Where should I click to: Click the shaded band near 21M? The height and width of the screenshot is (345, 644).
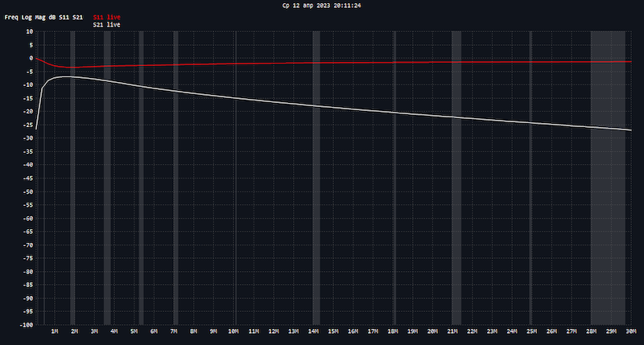456,177
